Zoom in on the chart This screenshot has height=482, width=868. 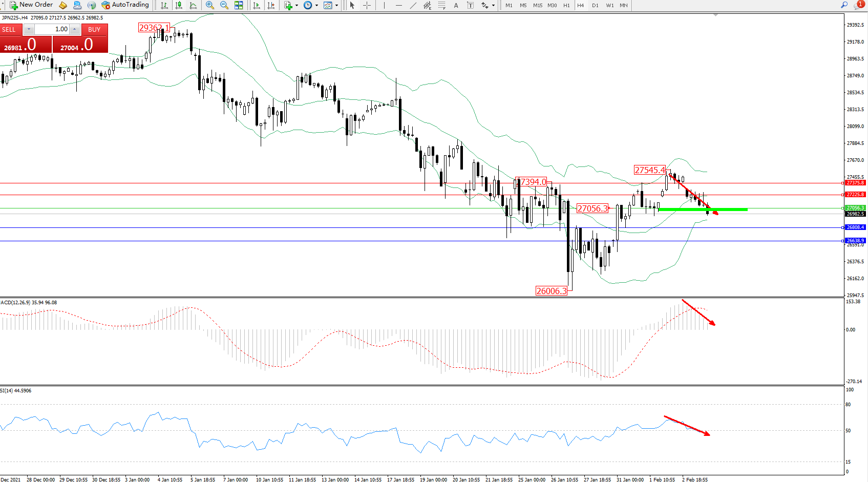[210, 5]
